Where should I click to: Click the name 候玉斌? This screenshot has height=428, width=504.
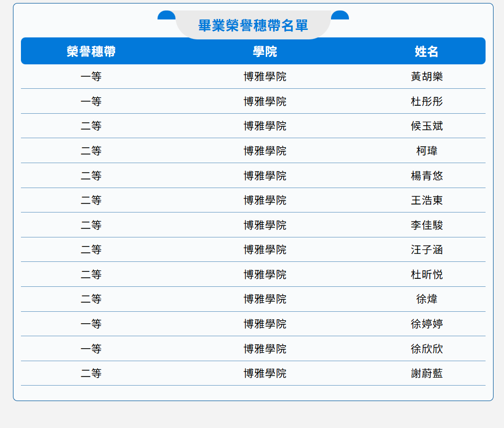coord(427,126)
